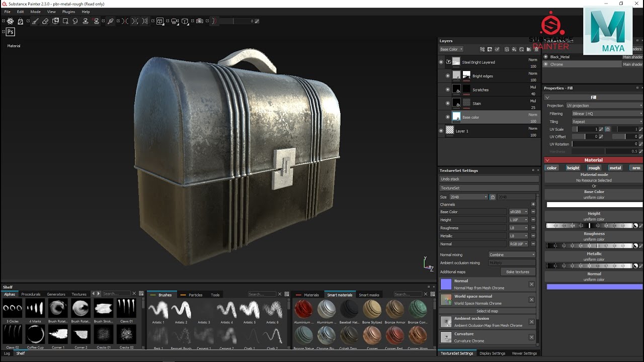Pick the Smudge tool icon
The height and width of the screenshot is (362, 644).
[x=75, y=21]
